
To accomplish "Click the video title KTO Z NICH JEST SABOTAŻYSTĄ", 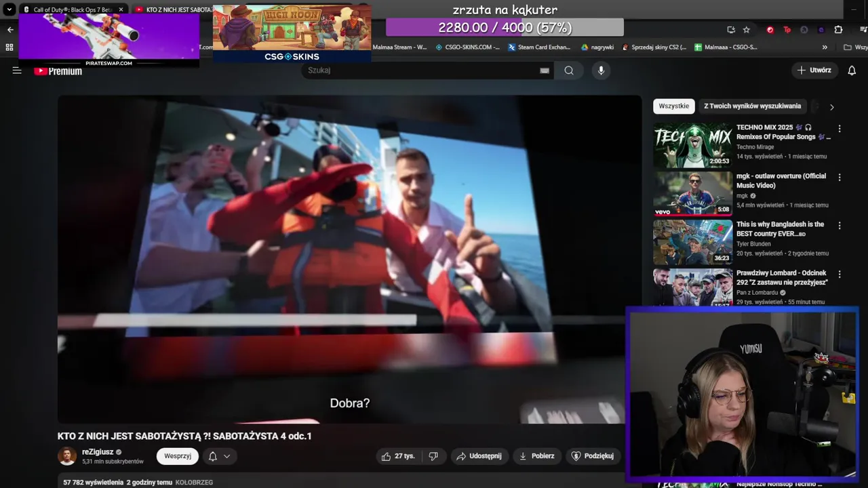I will coord(184,436).
